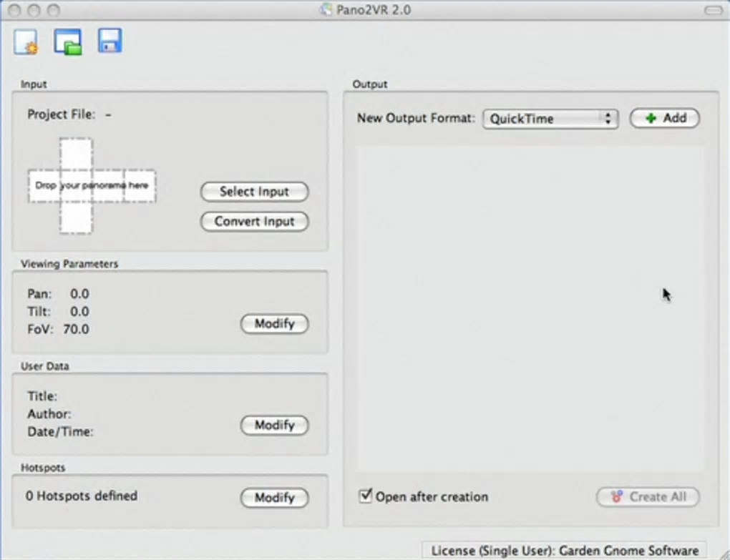Viewport: 730px width, 560px height.
Task: Modify the User Data fields
Action: pos(274,425)
